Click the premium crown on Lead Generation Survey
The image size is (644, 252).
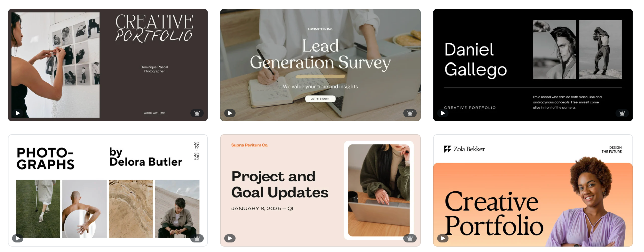click(x=410, y=113)
